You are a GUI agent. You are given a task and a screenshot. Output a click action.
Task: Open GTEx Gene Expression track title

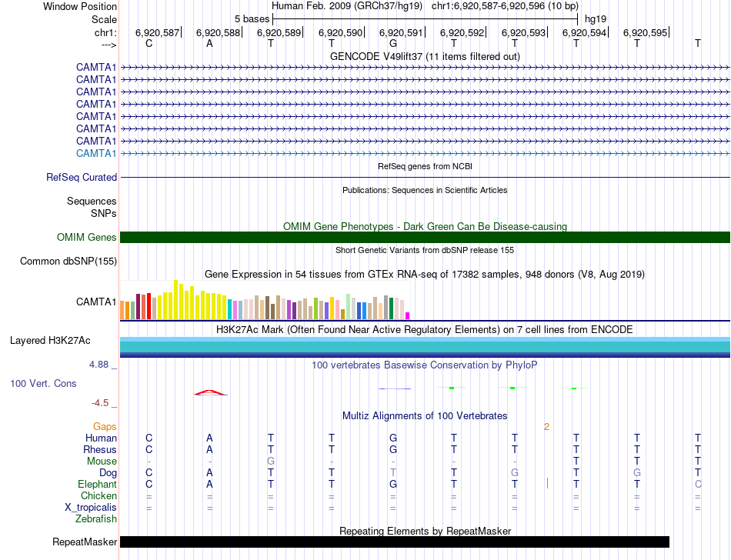(x=425, y=274)
